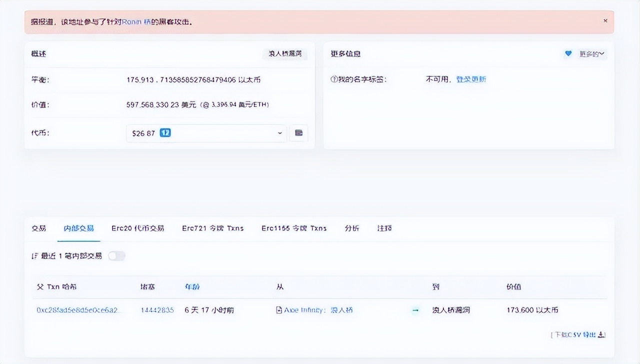Click the green arrow icon in transaction row

pos(415,310)
